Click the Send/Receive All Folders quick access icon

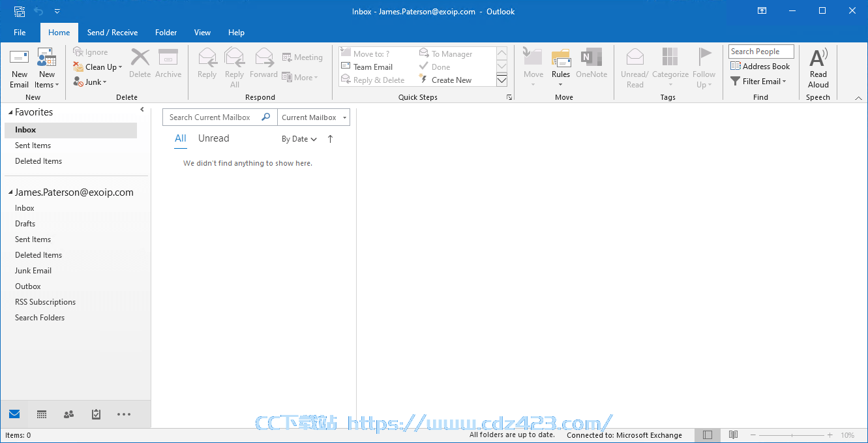pos(20,11)
